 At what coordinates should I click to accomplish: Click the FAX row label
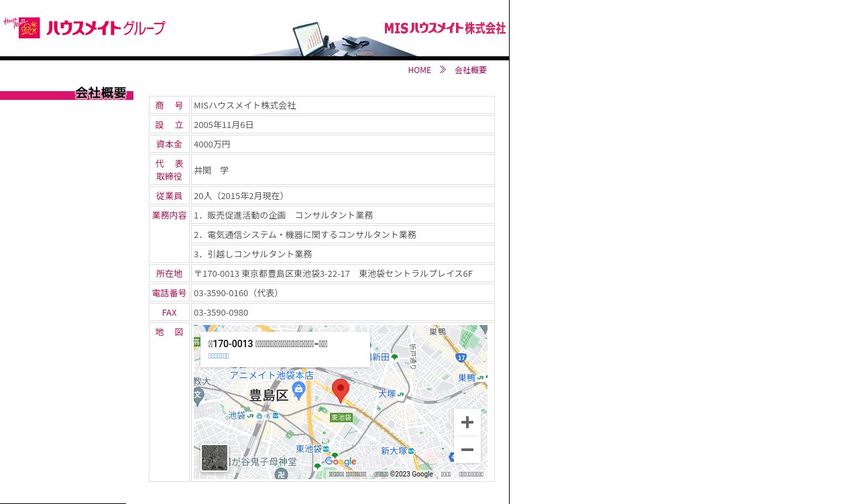point(169,312)
